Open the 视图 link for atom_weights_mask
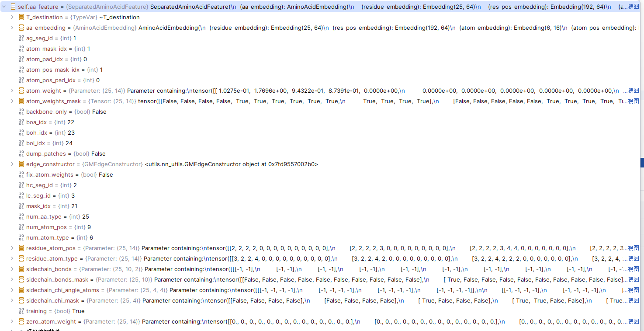Viewport: 644px width, 331px height. click(x=634, y=101)
